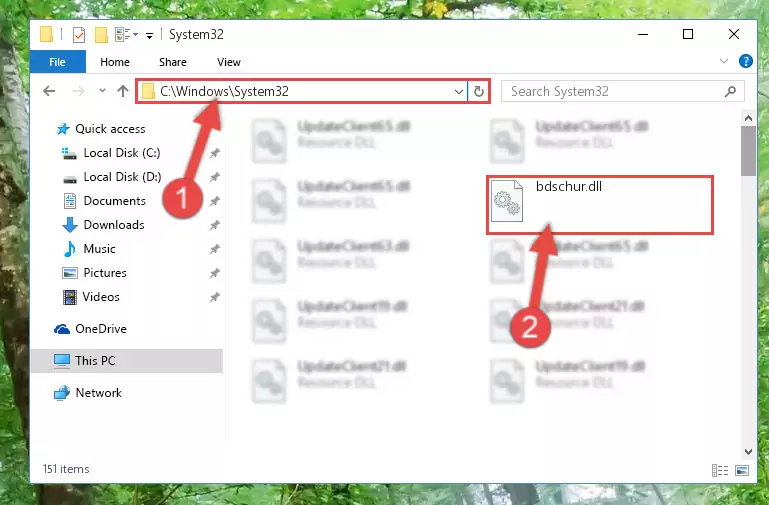This screenshot has width=769, height=505.
Task: Click the 151 items status text
Action: point(66,469)
